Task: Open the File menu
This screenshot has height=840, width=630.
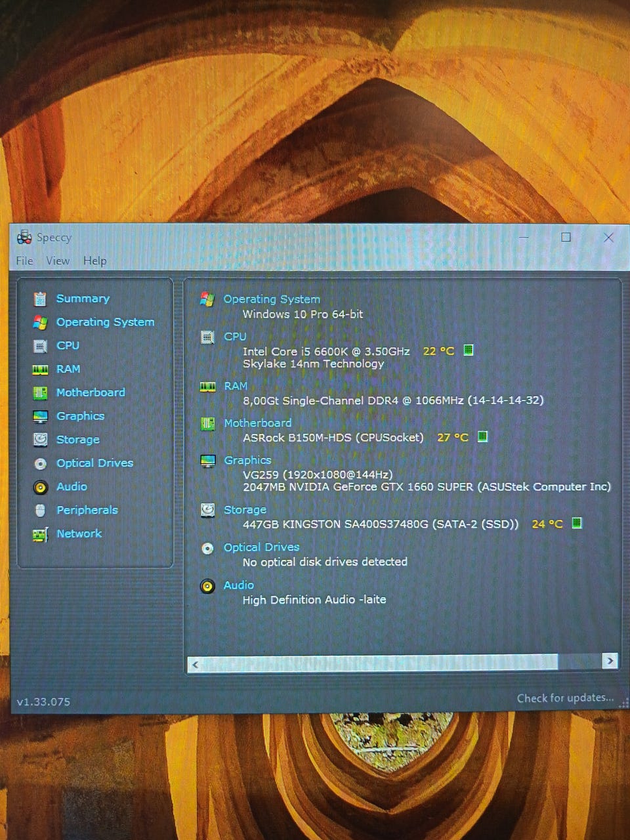Action: pos(24,261)
